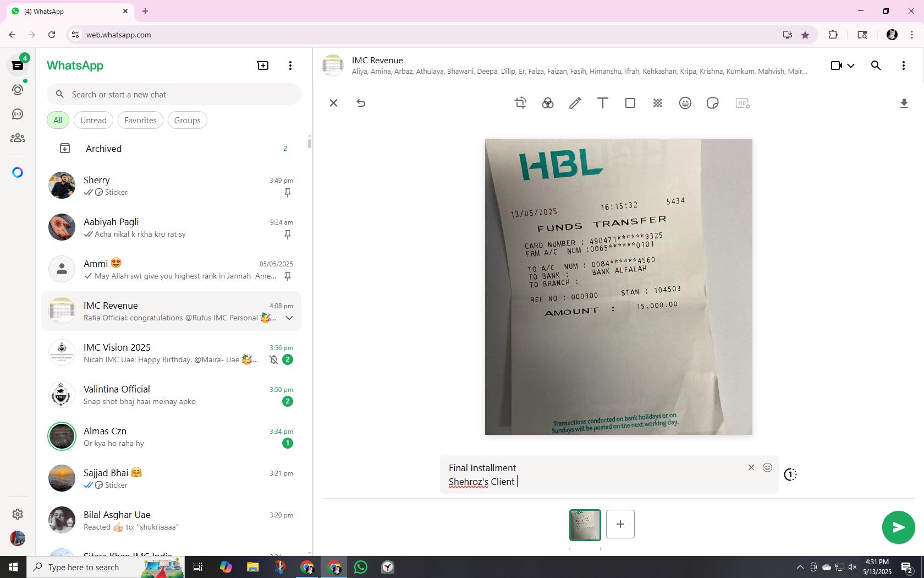Click the muted bell on IMC Vision 2025
Image resolution: width=924 pixels, height=578 pixels.
pyautogui.click(x=274, y=359)
